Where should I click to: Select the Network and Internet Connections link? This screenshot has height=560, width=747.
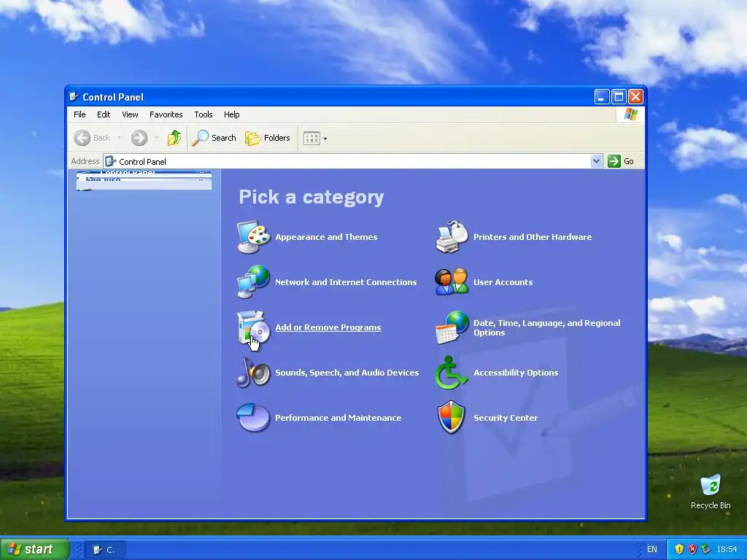coord(346,282)
